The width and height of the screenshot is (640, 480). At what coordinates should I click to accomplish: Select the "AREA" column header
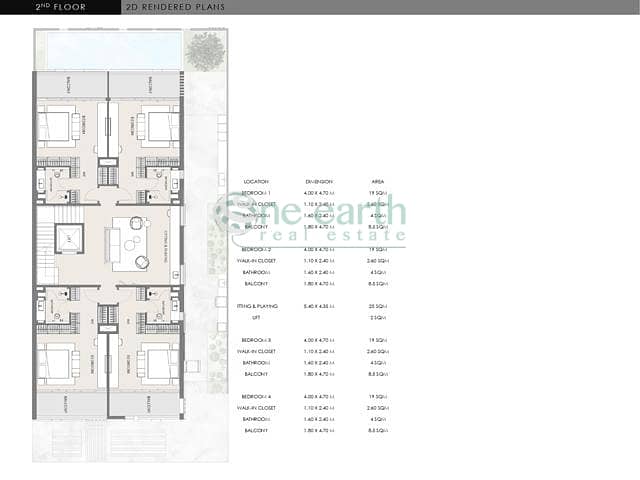click(x=378, y=182)
